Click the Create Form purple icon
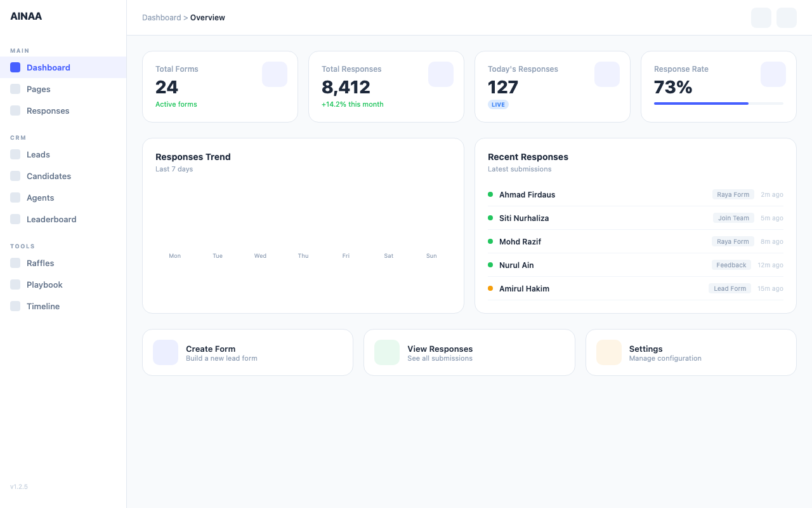812x508 pixels. [165, 352]
